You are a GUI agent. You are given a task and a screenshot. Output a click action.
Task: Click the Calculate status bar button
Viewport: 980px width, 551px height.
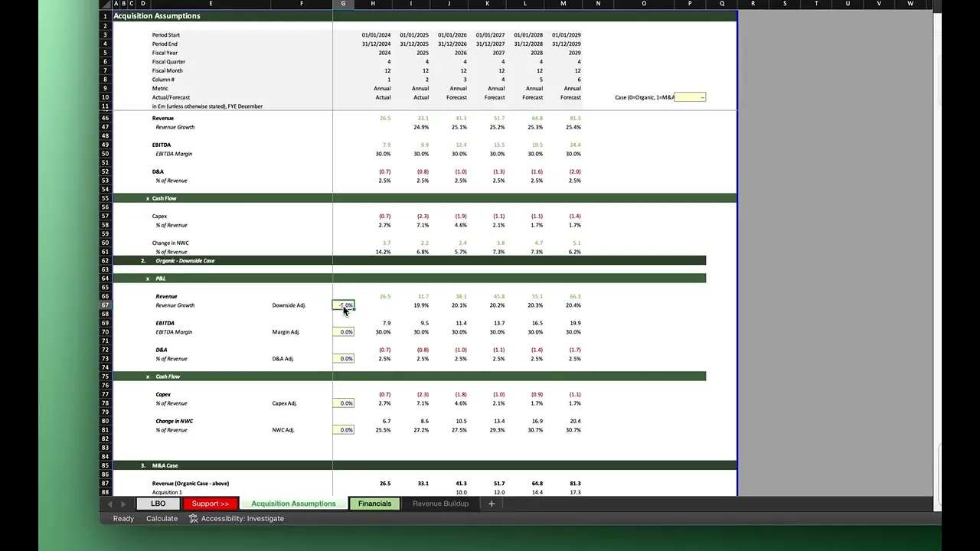(162, 518)
